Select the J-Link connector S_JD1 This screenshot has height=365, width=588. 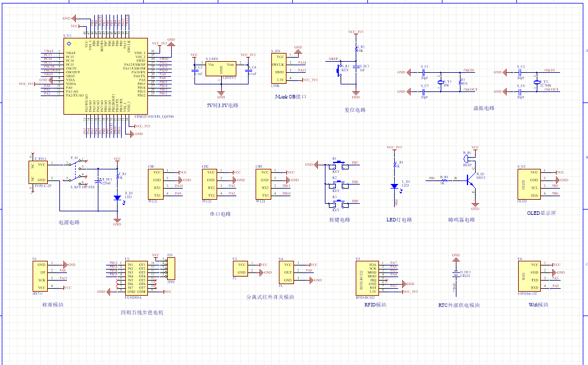280,68
